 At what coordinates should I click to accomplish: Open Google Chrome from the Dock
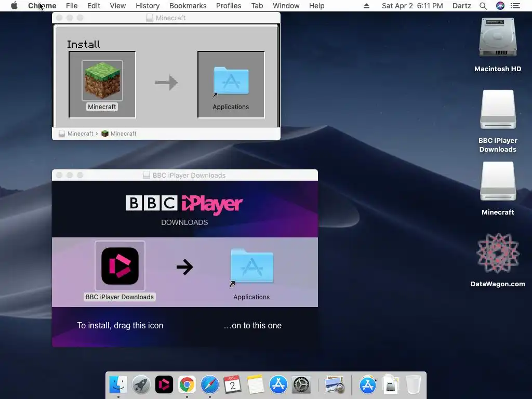point(187,385)
